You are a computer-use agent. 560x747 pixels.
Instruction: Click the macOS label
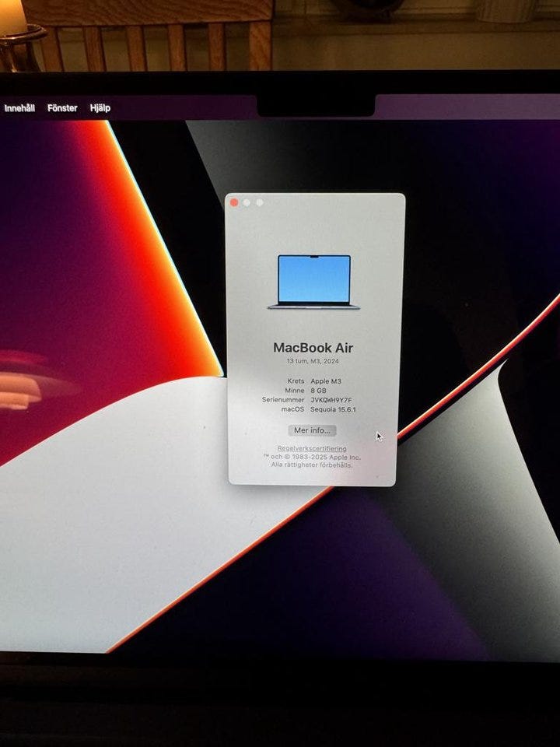(x=292, y=409)
